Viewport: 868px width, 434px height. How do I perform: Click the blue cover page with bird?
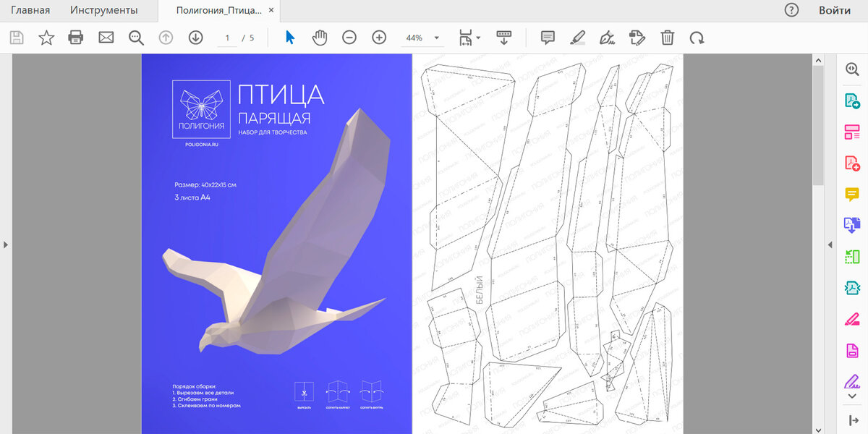point(276,244)
